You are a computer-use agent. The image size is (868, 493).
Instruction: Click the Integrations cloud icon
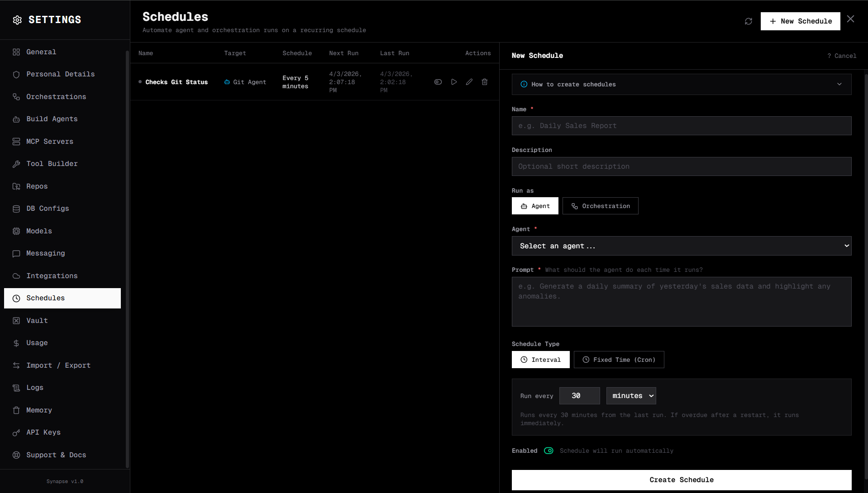pyautogui.click(x=16, y=276)
